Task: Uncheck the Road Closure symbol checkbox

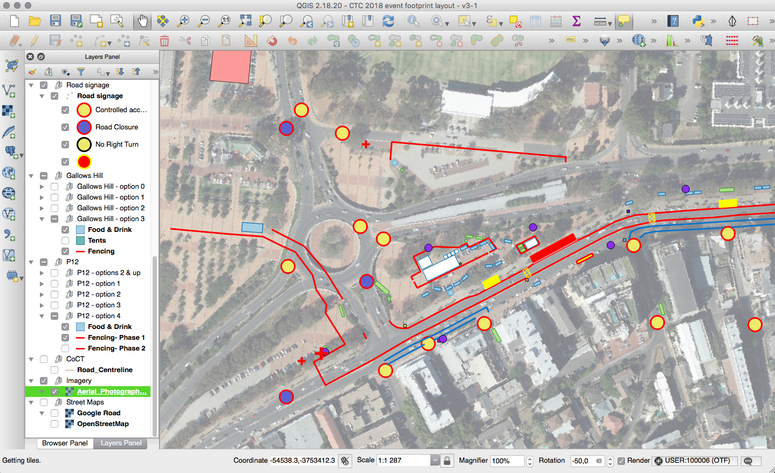Action: click(65, 127)
